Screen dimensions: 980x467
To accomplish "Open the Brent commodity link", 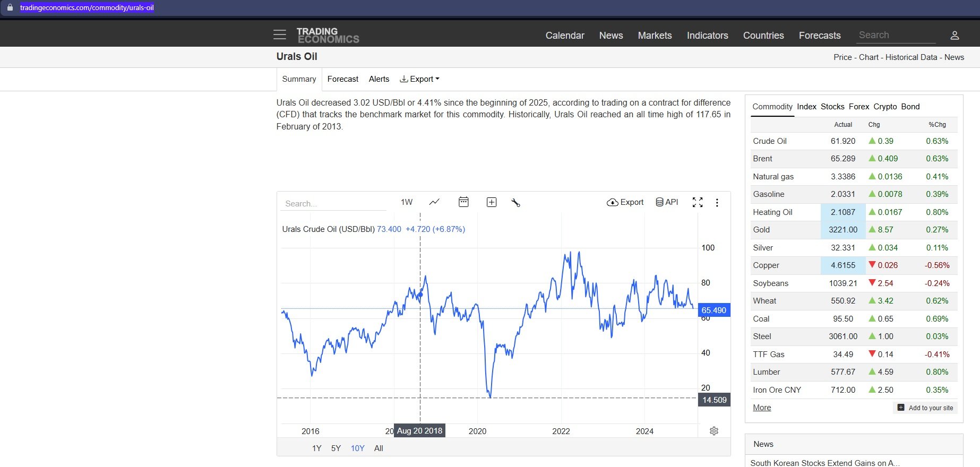I will (x=762, y=159).
